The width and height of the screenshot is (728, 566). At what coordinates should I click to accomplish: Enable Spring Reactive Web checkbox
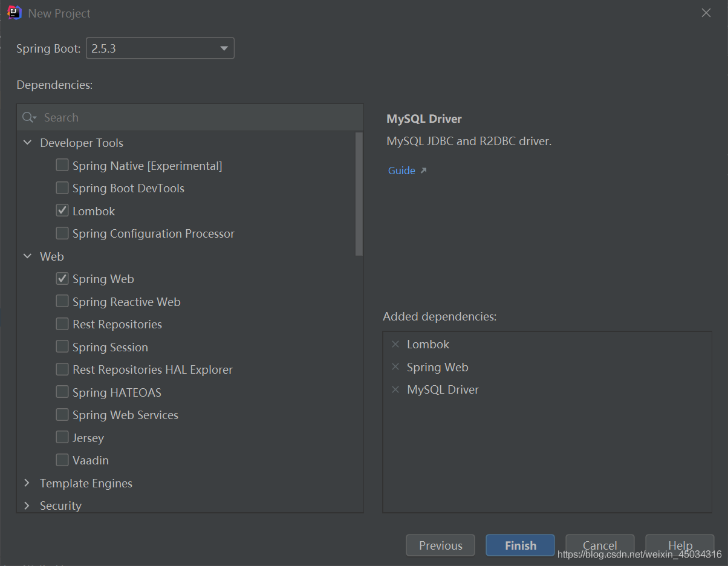pyautogui.click(x=62, y=301)
